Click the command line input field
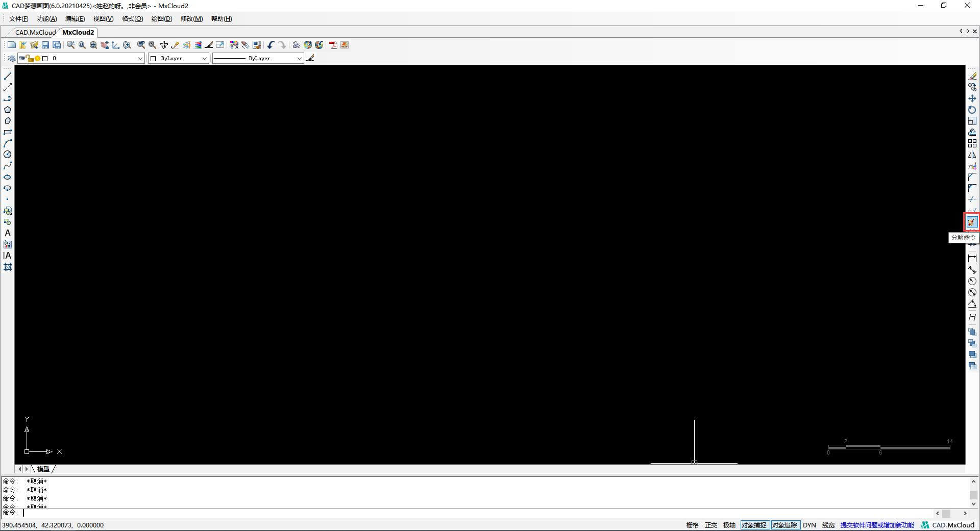This screenshot has width=980, height=531. point(477,513)
